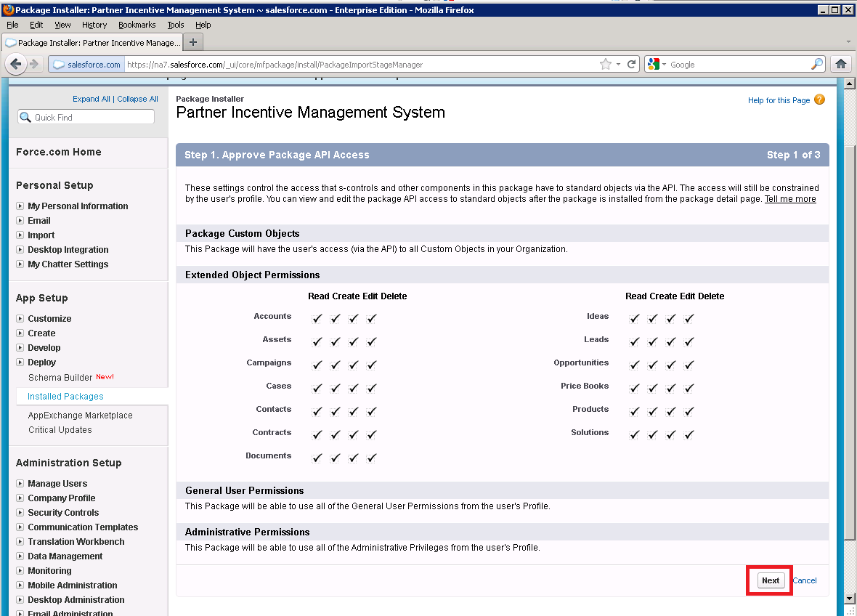
Task: Toggle the Accounts Read checkmark
Action: pyautogui.click(x=317, y=318)
